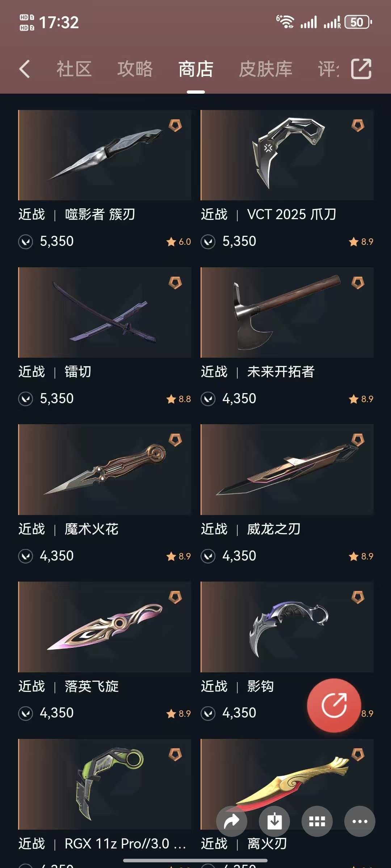Click the download icon in bottom toolbar

(274, 821)
